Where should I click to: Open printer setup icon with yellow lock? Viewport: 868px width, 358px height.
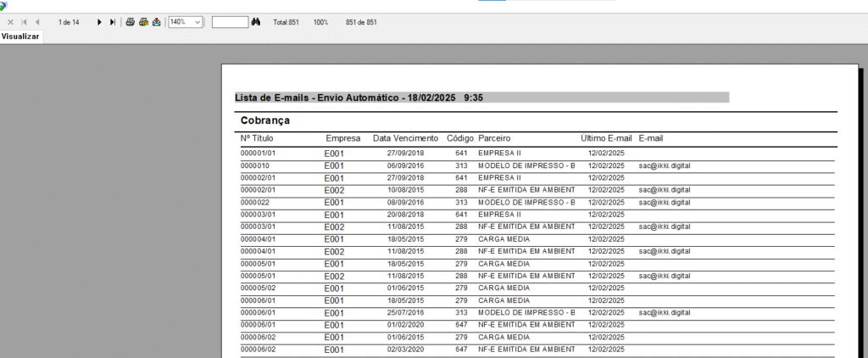pyautogui.click(x=143, y=22)
